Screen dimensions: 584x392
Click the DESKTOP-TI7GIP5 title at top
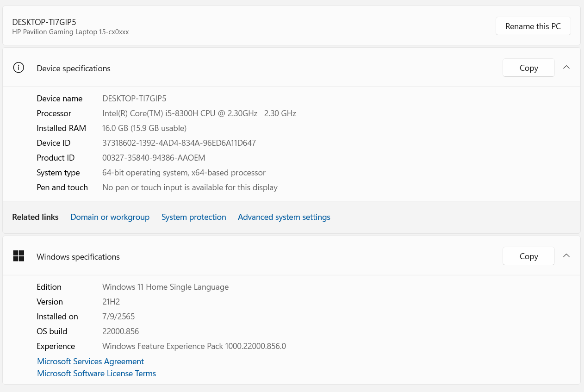(x=44, y=22)
